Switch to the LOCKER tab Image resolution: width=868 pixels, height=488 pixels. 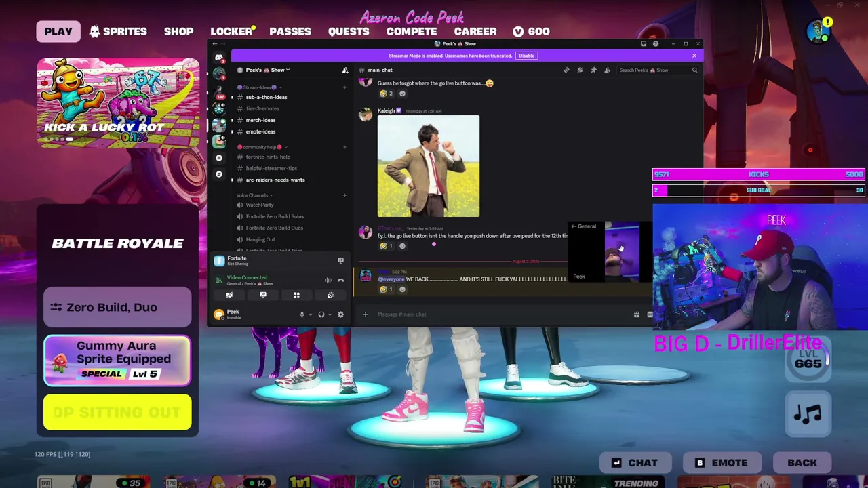pyautogui.click(x=231, y=31)
